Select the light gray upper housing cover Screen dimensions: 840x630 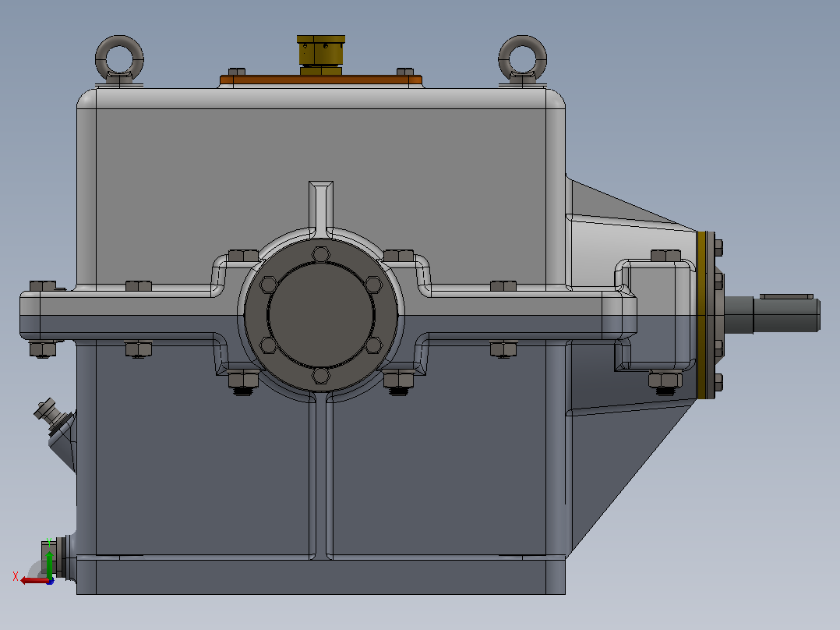click(x=321, y=161)
